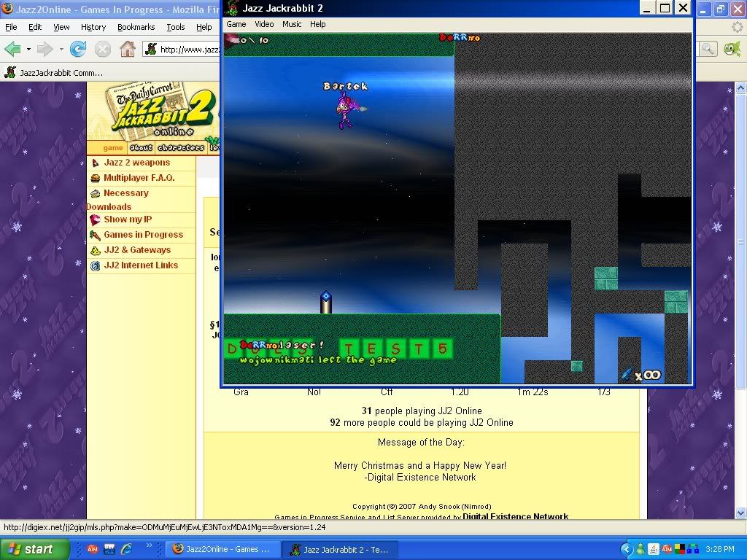Reload the page with Firefox's Reload button

(x=77, y=49)
